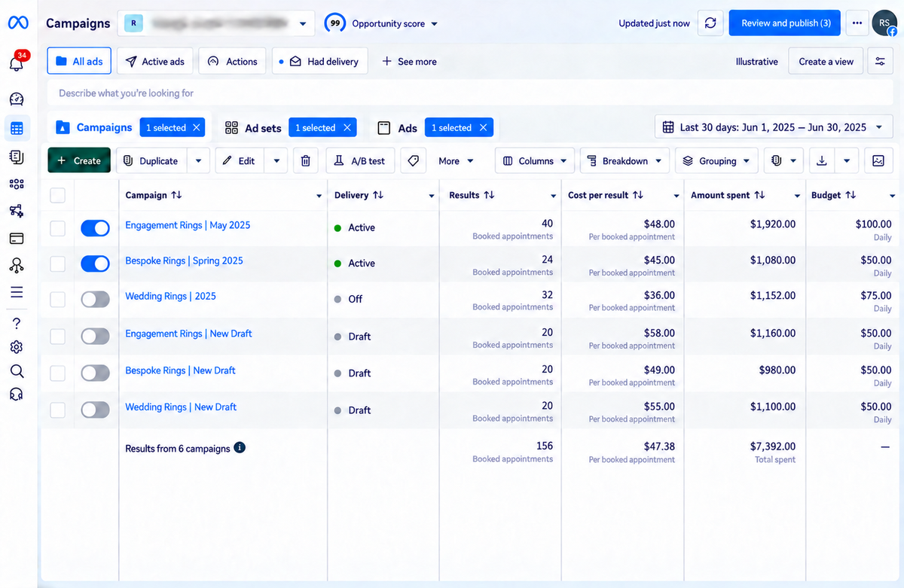Expand the More actions dropdown
Screen dimensions: 904x588
pos(456,161)
